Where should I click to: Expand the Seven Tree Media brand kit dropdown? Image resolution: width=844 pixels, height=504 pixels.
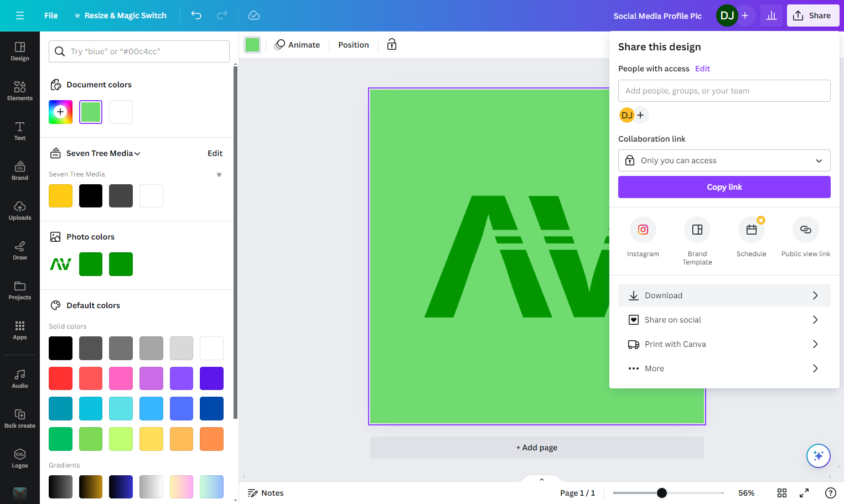[103, 153]
